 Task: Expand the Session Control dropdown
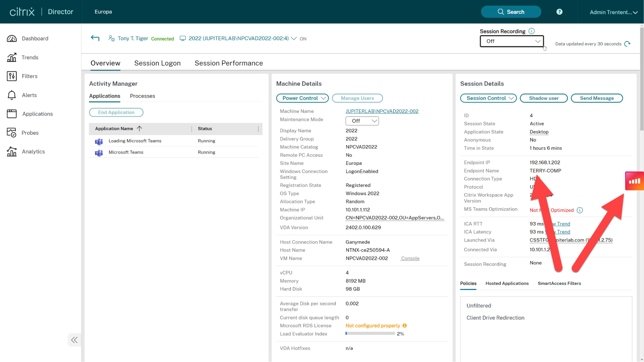[488, 98]
